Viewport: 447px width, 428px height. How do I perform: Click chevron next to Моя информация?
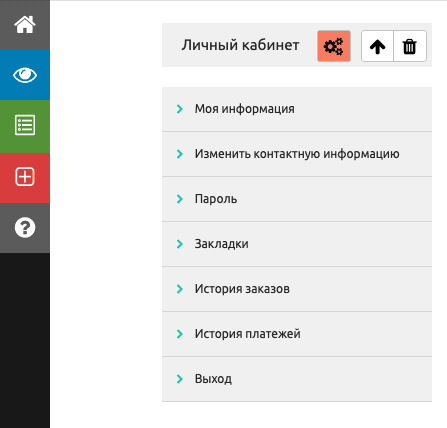click(x=180, y=109)
